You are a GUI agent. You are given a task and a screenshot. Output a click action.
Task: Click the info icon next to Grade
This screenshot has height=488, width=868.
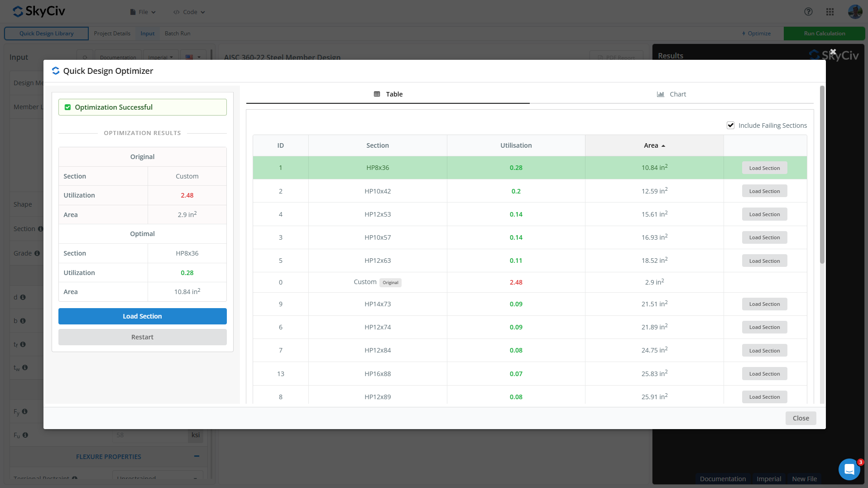37,253
